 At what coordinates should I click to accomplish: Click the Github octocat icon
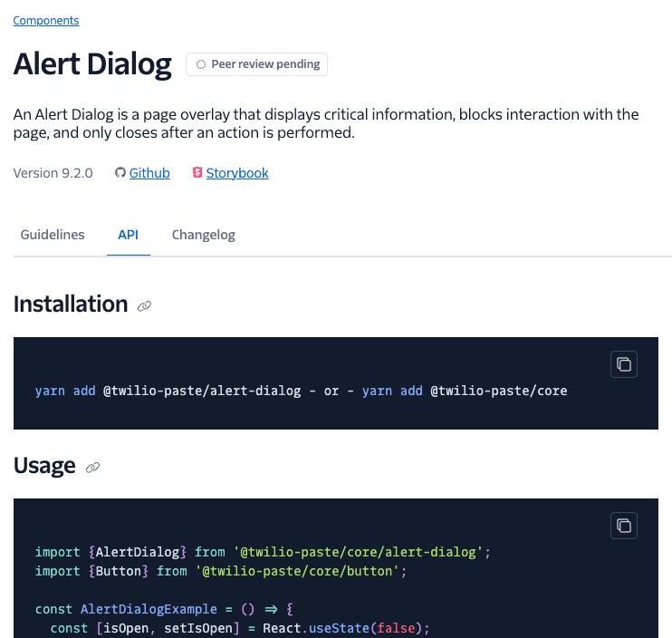tap(120, 172)
